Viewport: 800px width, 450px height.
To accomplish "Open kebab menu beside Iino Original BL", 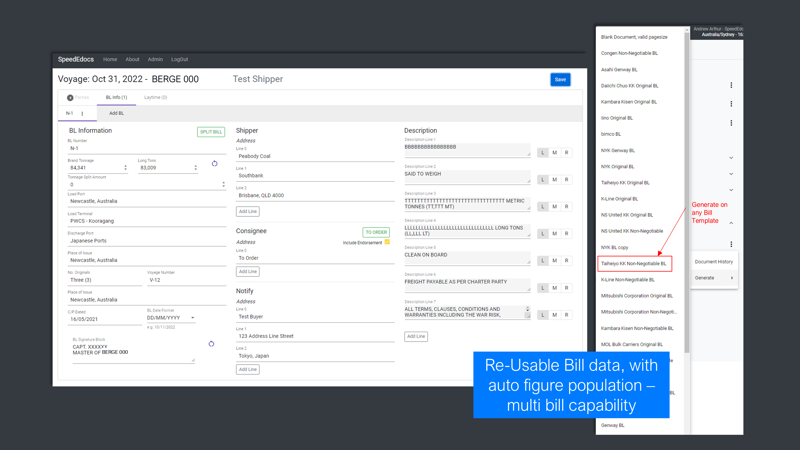I will click(x=731, y=123).
